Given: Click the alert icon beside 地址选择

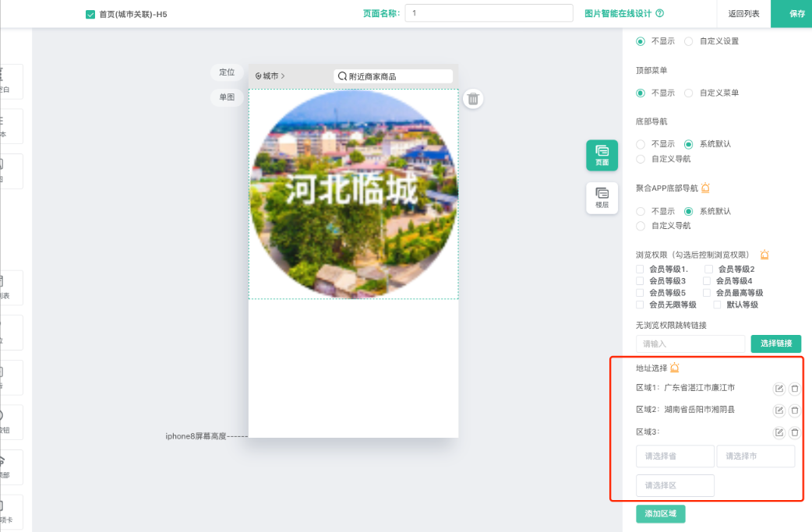Looking at the screenshot, I should click(x=675, y=368).
